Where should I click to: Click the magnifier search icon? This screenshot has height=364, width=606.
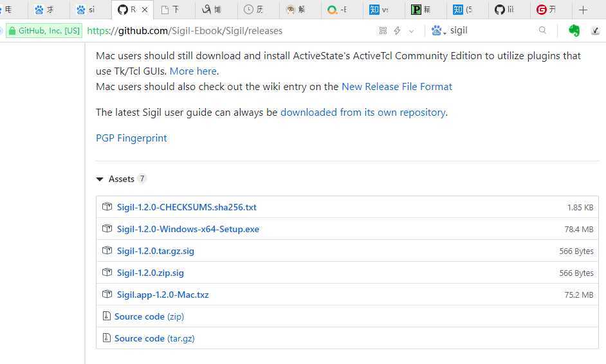tap(542, 30)
